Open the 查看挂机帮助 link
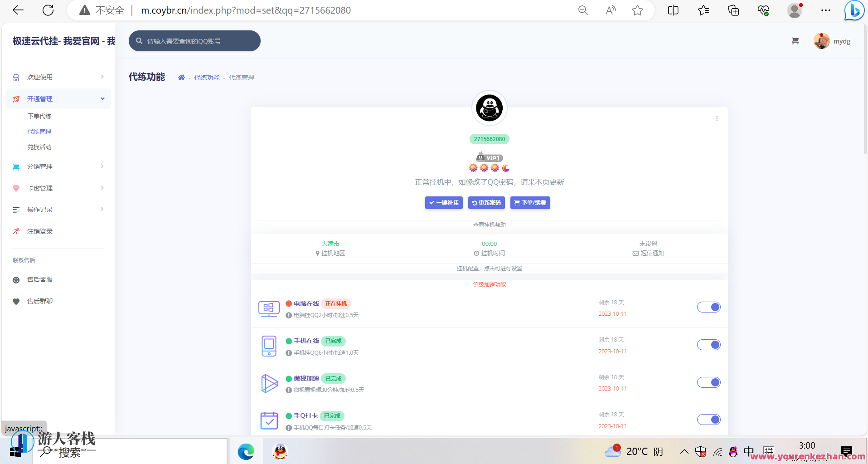This screenshot has height=464, width=868. 489,225
